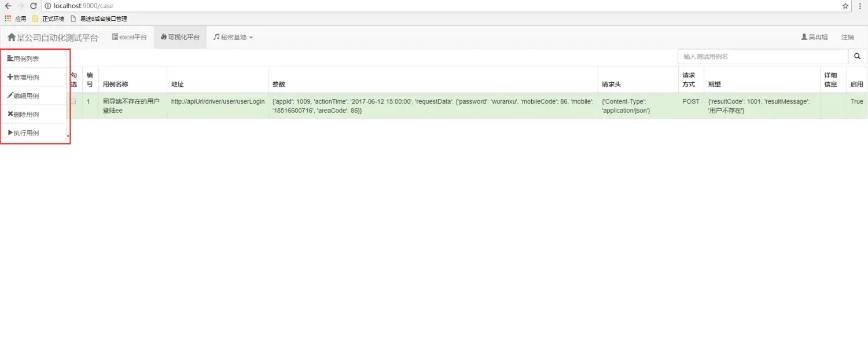The width and height of the screenshot is (868, 363).
Task: Click the True value in 启用 column
Action: (856, 101)
